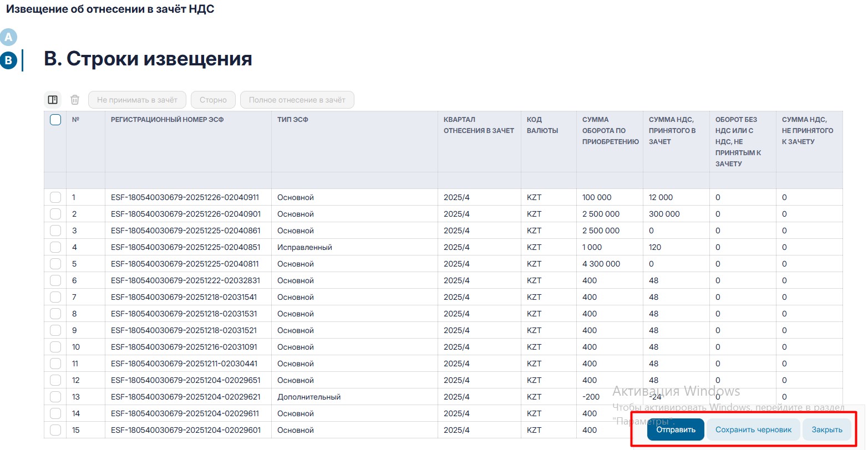Click Сумма НДС, принятого в зачет value 300 000
Screen dimensions: 868x450
coord(664,214)
